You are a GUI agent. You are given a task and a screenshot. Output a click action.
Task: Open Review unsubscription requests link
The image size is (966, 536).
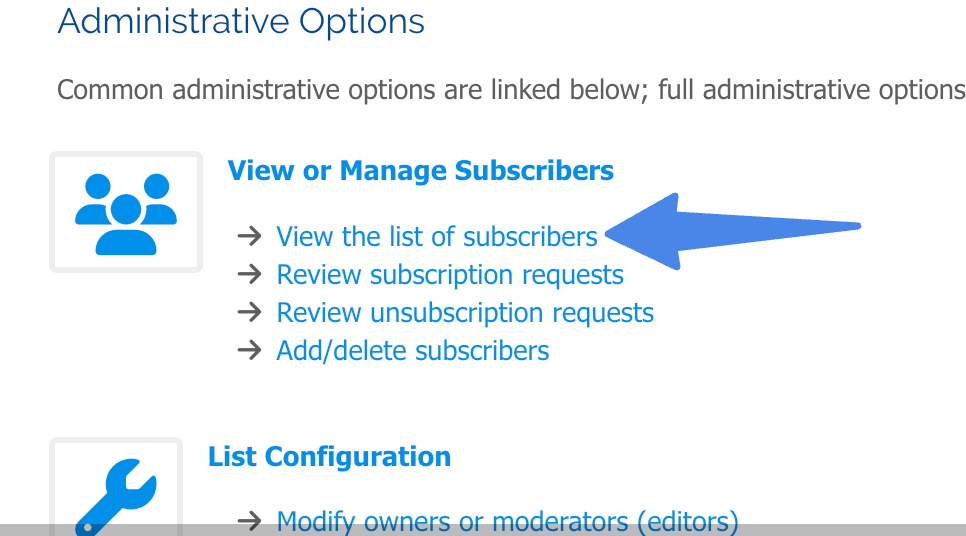click(465, 314)
